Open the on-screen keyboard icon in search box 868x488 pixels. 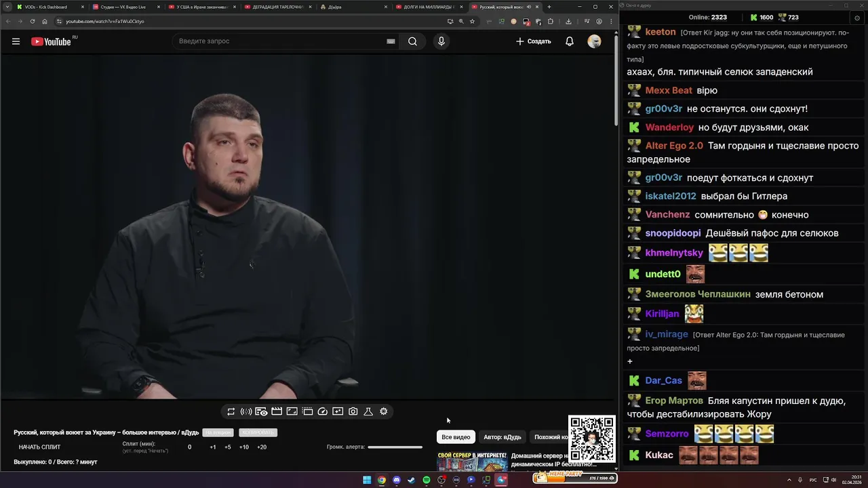[x=391, y=41]
